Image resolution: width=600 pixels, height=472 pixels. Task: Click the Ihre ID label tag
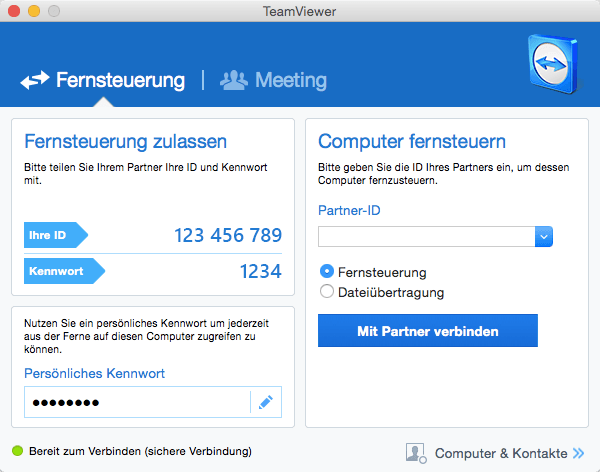56,235
